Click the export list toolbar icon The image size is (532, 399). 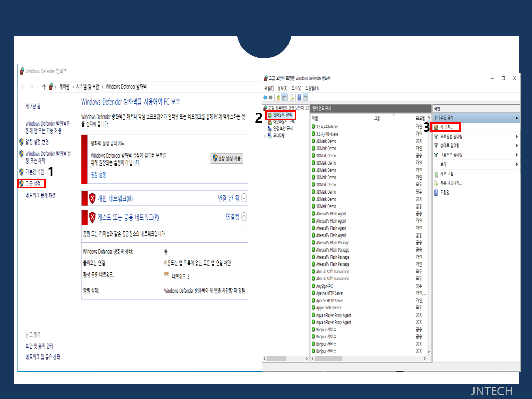pyautogui.click(x=292, y=98)
